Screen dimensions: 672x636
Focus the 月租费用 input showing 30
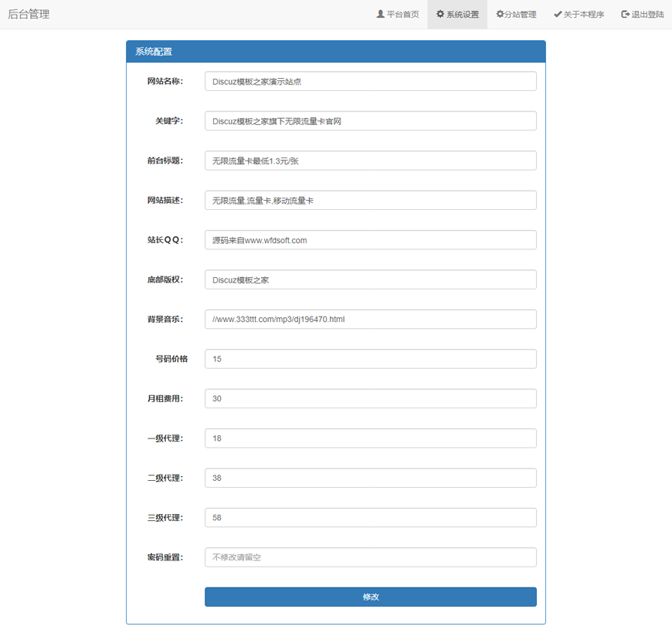point(370,399)
